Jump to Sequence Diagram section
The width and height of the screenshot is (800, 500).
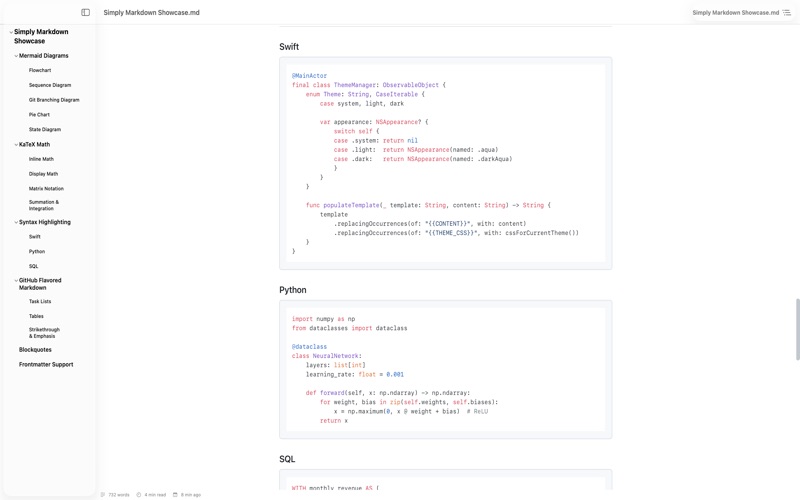click(x=50, y=85)
